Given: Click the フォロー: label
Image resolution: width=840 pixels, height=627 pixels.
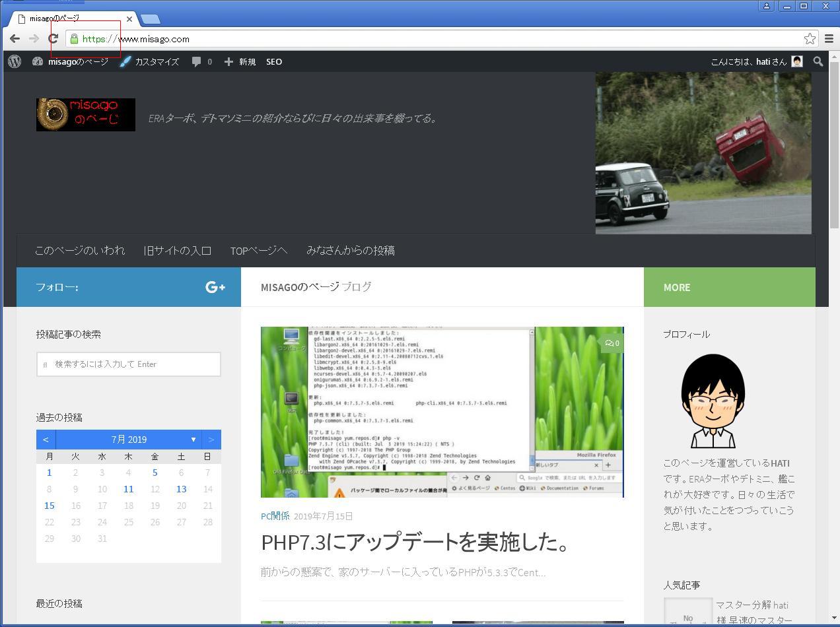Looking at the screenshot, I should coord(57,287).
